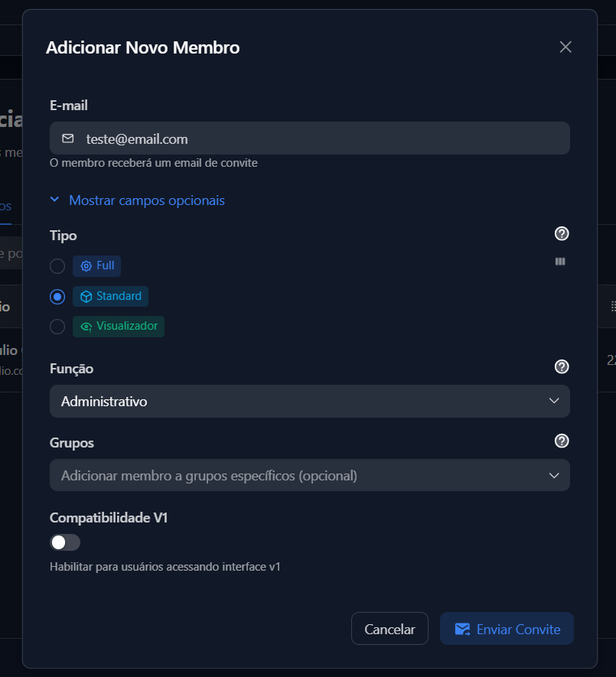Click the E-mail field with teste@email.com
616x677 pixels.
(x=321, y=138)
